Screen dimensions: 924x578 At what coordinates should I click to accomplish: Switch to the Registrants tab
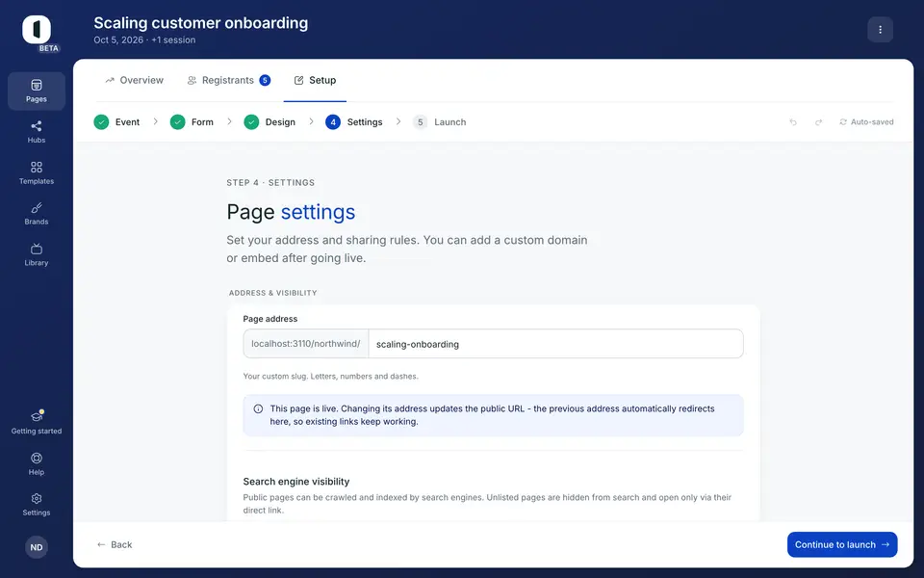229,80
